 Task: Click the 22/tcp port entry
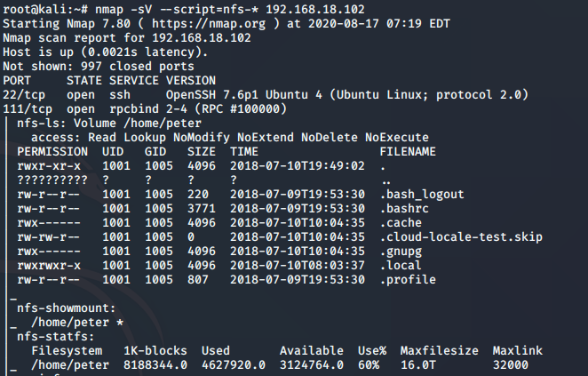point(24,95)
